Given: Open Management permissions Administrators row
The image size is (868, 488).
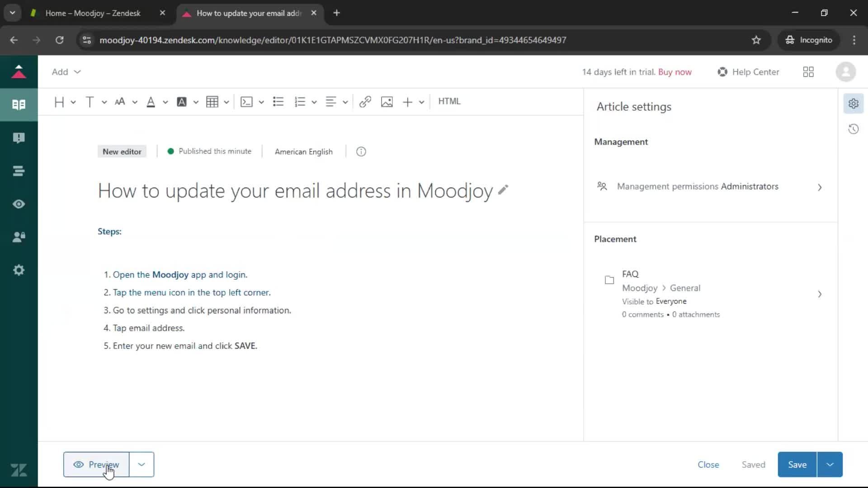Looking at the screenshot, I should pyautogui.click(x=710, y=187).
